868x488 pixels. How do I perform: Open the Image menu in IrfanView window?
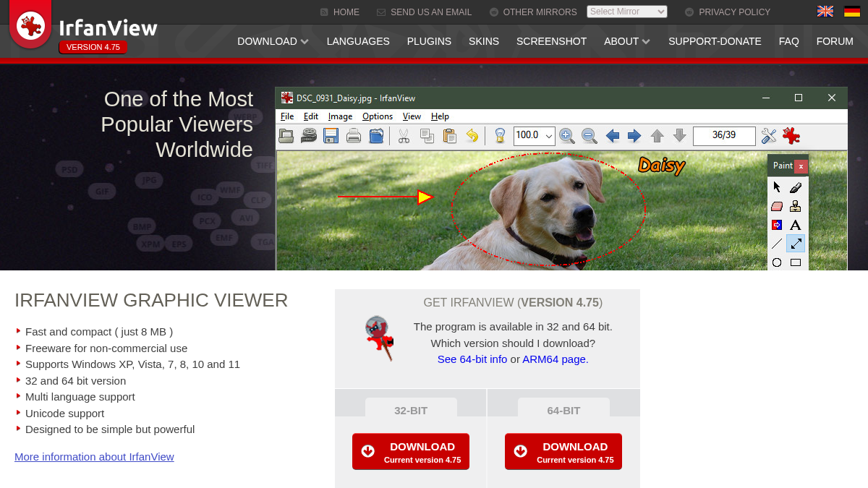[341, 116]
